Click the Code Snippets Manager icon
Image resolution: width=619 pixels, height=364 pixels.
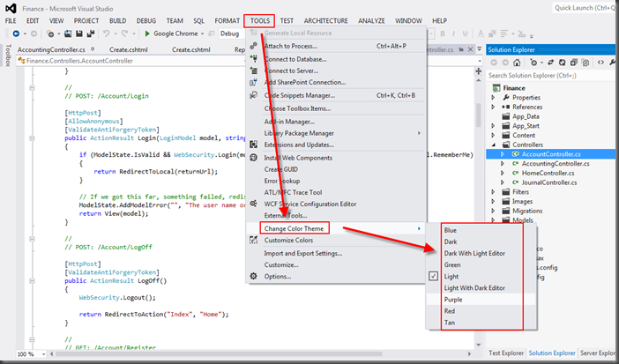(x=253, y=95)
